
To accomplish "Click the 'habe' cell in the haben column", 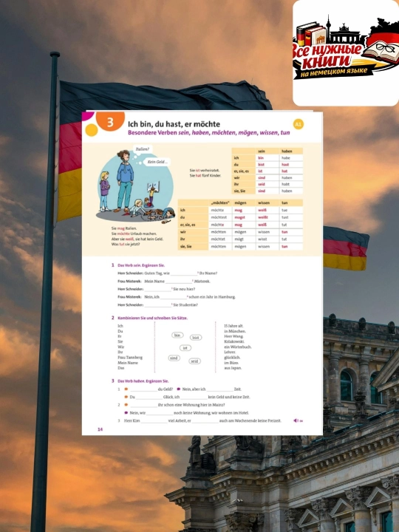I will pyautogui.click(x=291, y=158).
